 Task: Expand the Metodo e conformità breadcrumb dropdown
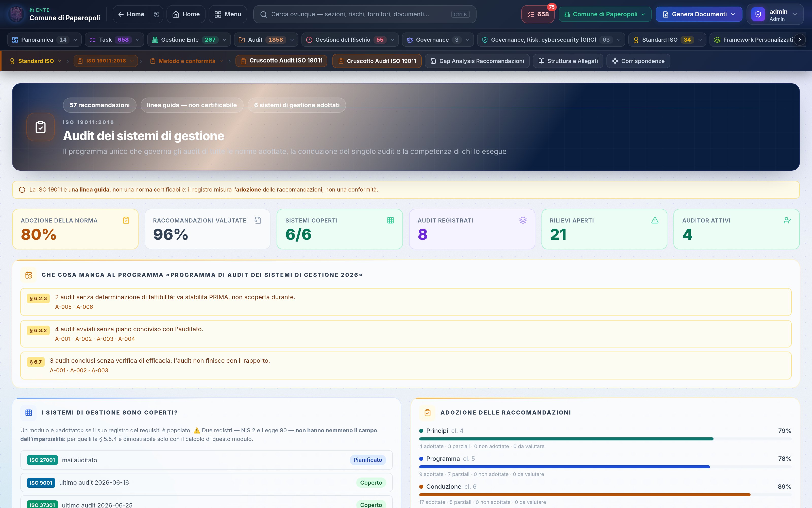pyautogui.click(x=221, y=61)
